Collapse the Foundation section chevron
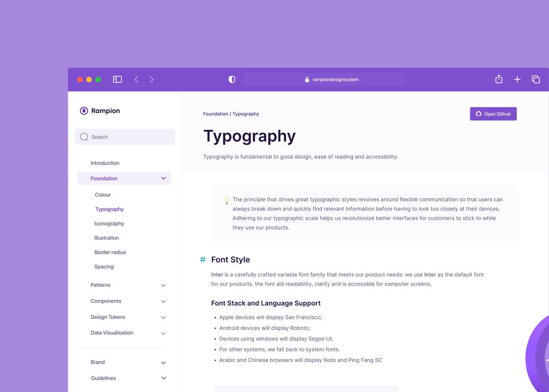The width and height of the screenshot is (549, 392). coord(163,178)
